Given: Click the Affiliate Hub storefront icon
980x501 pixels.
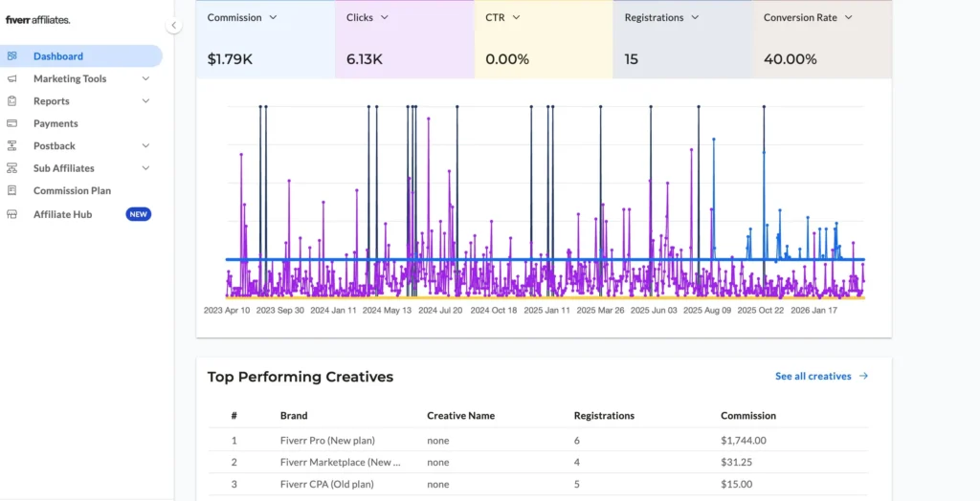Looking at the screenshot, I should [11, 214].
